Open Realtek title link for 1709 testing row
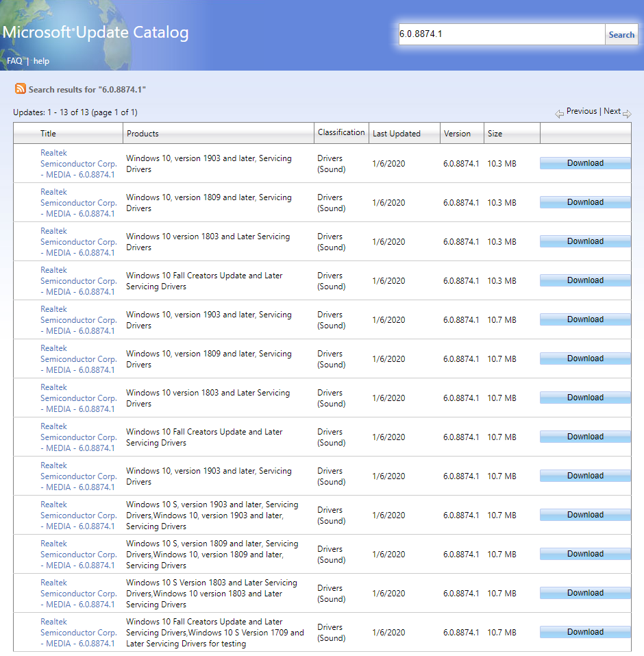644x656 pixels. click(78, 633)
